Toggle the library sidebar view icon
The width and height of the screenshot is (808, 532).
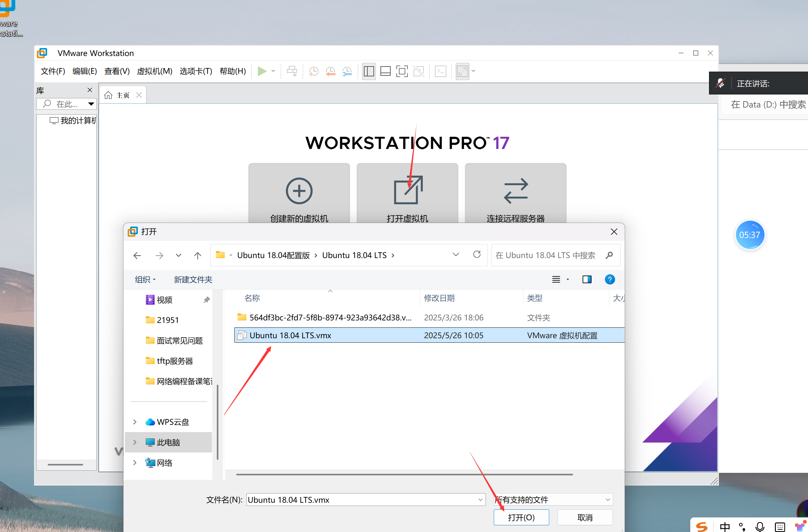(x=369, y=71)
